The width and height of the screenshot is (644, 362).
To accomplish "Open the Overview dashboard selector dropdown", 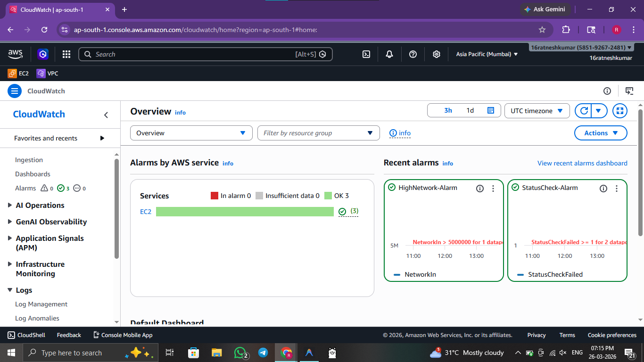I will tap(191, 133).
